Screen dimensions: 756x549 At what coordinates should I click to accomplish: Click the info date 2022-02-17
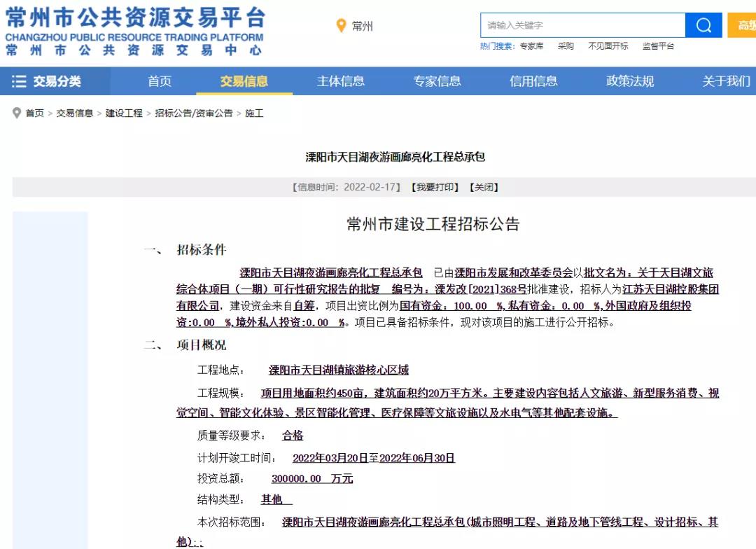[x=370, y=187]
